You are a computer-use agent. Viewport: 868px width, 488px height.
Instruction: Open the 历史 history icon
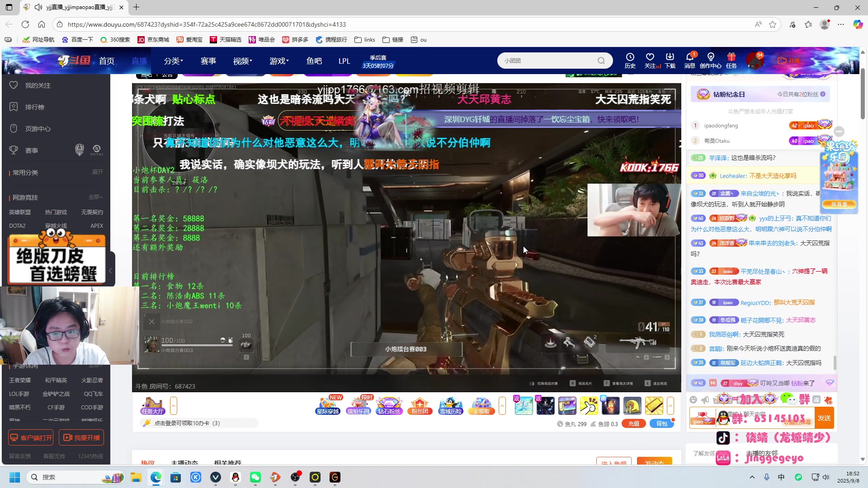(630, 61)
